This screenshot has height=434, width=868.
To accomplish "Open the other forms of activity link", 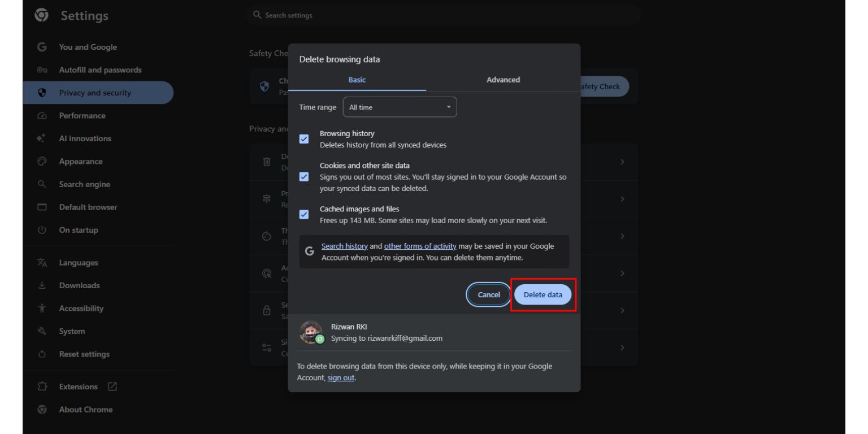I will pos(420,246).
